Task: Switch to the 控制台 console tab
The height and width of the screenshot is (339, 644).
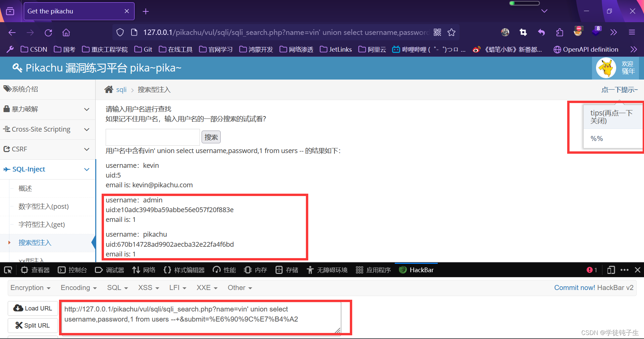Action: point(72,270)
